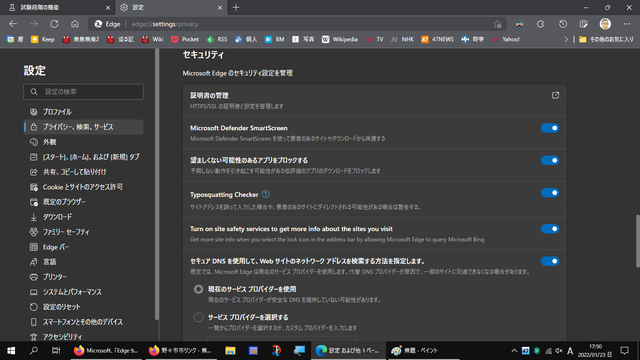Toggle site safety services switch
640x360 pixels.
click(550, 229)
